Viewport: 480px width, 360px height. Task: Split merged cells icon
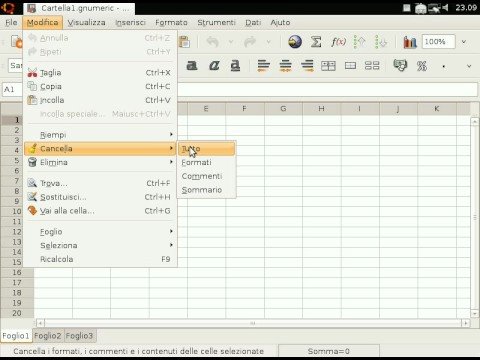coord(372,66)
